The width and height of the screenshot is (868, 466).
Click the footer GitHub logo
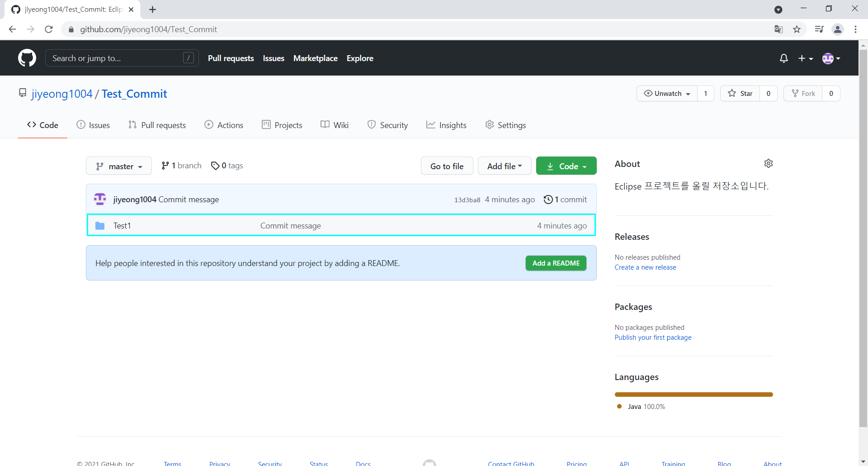(429, 462)
